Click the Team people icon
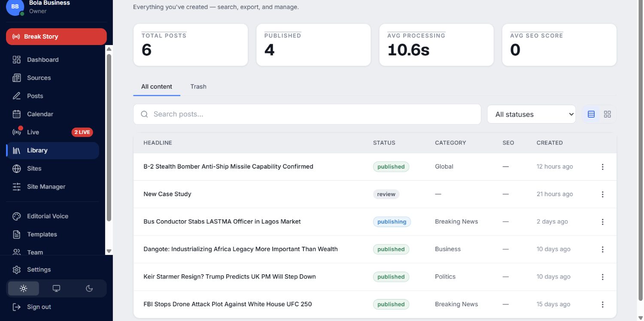The height and width of the screenshot is (321, 644). pos(17,252)
